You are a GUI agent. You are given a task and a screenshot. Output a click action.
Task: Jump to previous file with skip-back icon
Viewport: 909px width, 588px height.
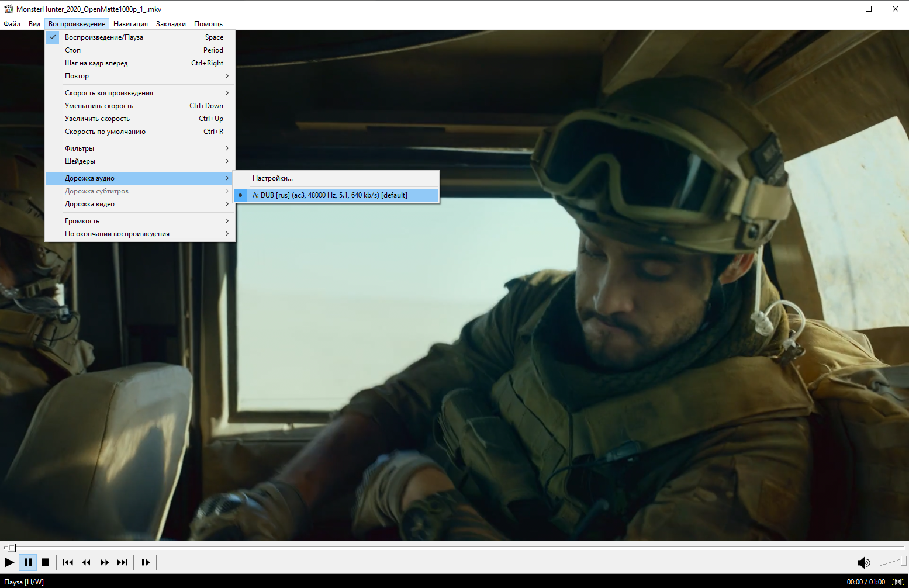68,562
